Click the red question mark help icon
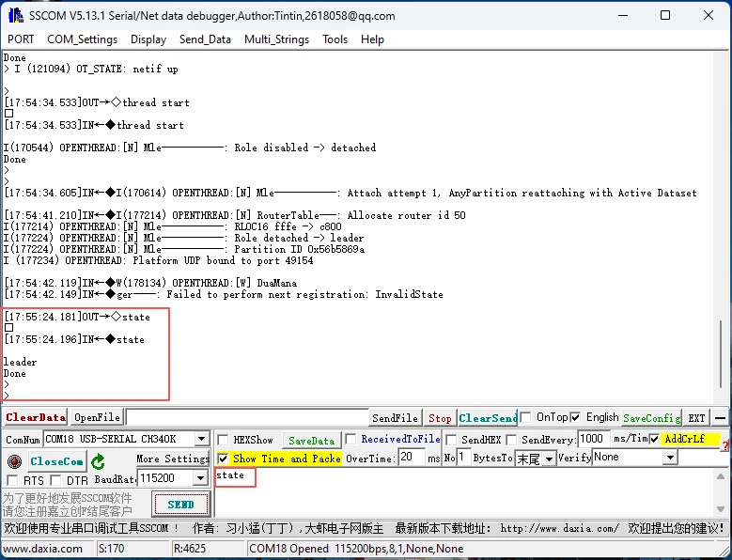Viewport: 732px width, 560px height. tap(725, 446)
